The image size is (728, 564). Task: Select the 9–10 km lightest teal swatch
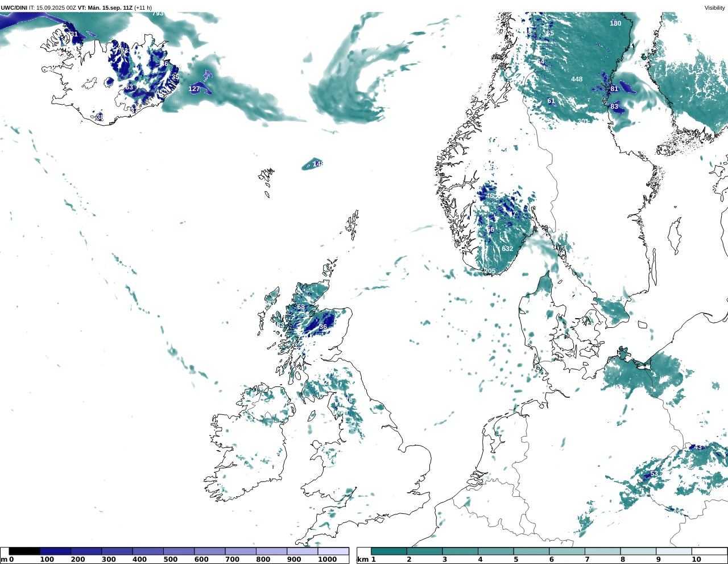(x=673, y=551)
